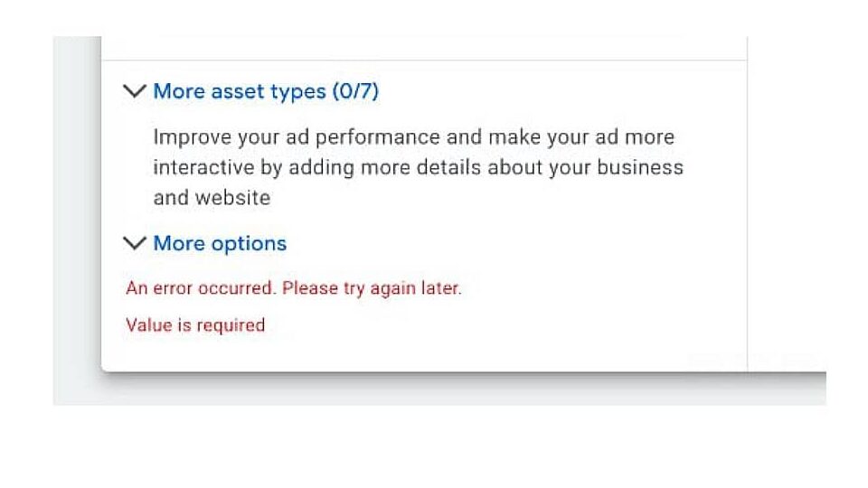Click the empty card space below 'Value is required'
The image size is (868, 488).
(x=425, y=354)
